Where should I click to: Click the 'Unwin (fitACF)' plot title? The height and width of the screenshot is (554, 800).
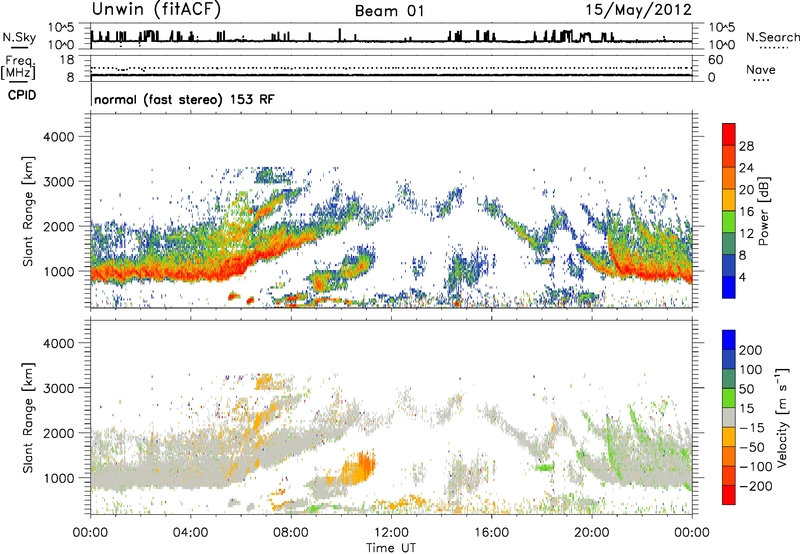tap(156, 10)
